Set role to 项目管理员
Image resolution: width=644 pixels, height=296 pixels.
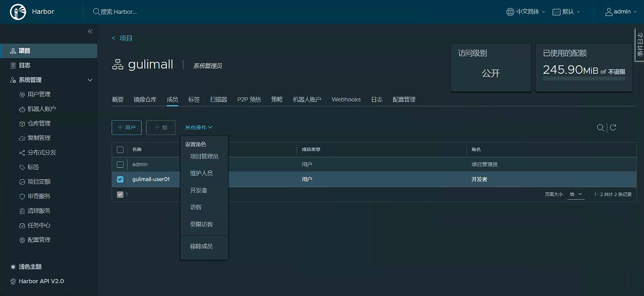204,157
